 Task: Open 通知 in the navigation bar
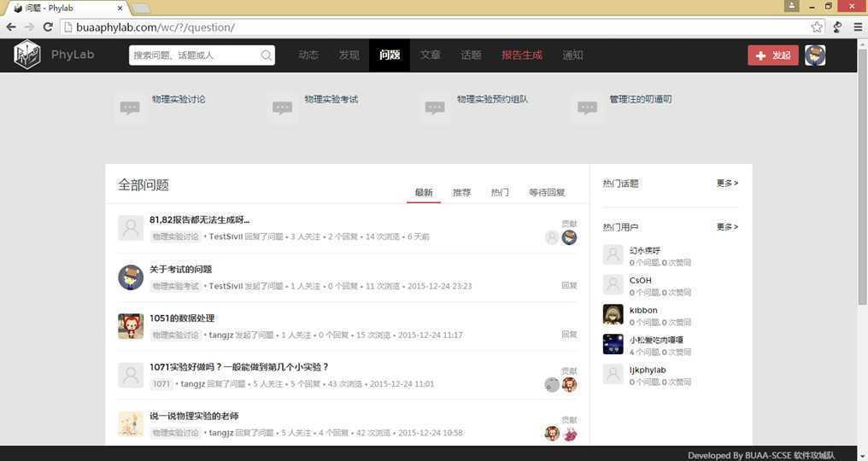(573, 55)
